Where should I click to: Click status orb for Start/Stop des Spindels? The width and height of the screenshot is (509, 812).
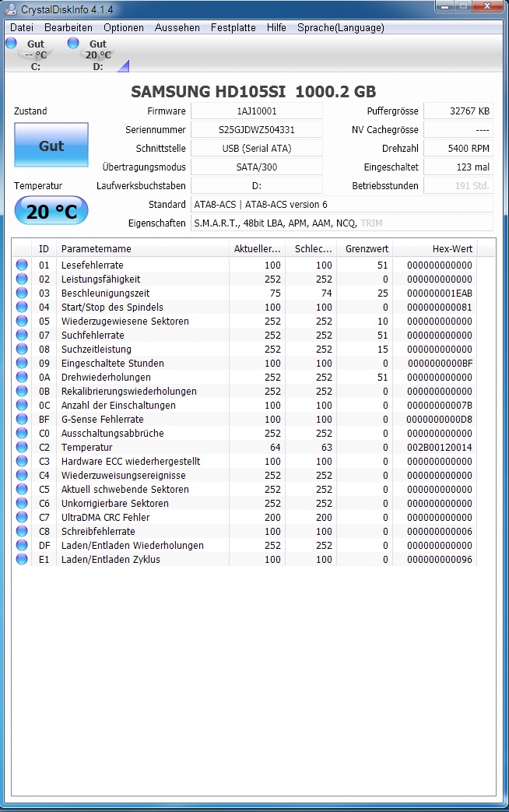click(x=22, y=307)
